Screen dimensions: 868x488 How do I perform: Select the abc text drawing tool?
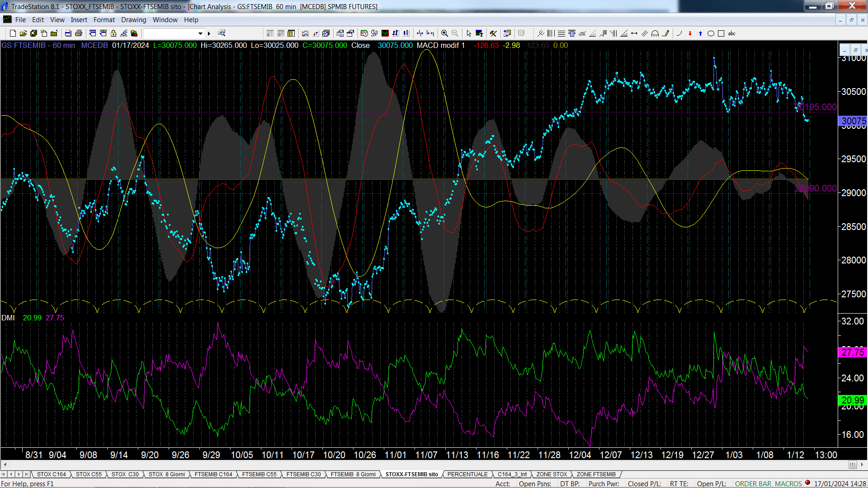coord(731,33)
